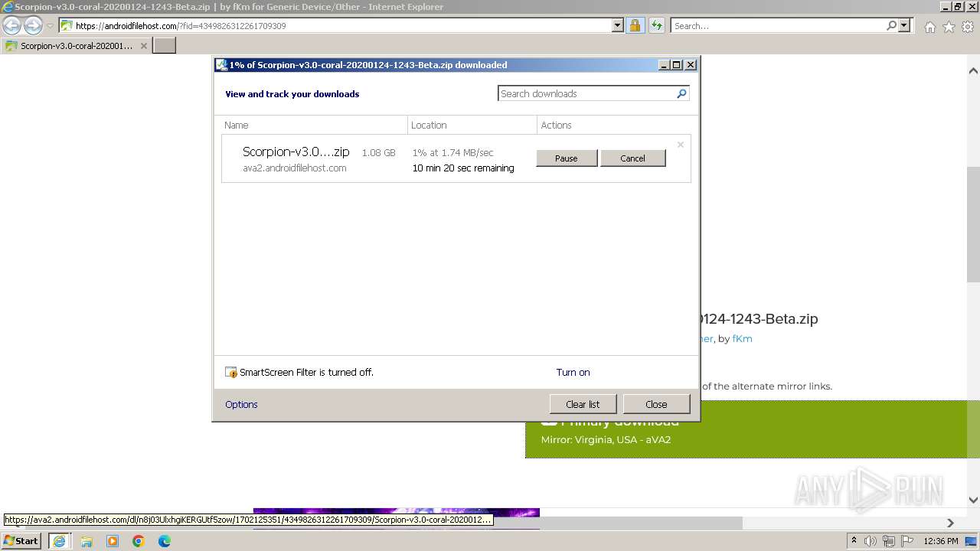Click vertical scrollbar down arrow of page

point(973,500)
